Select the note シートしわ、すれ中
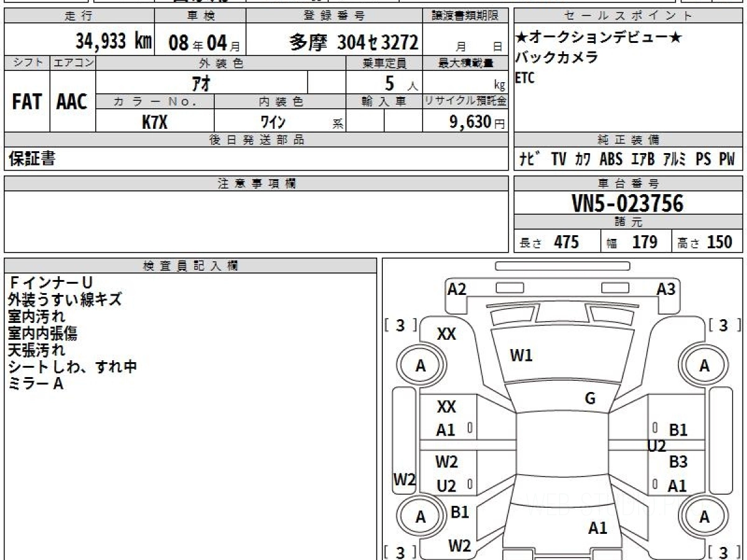Image resolution: width=747 pixels, height=560 pixels. click(73, 367)
